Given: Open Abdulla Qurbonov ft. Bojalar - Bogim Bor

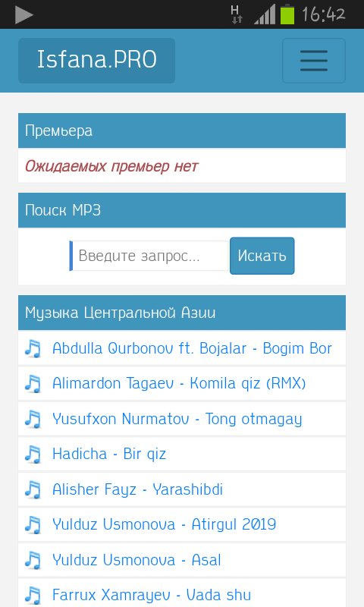Looking at the screenshot, I should (192, 348).
